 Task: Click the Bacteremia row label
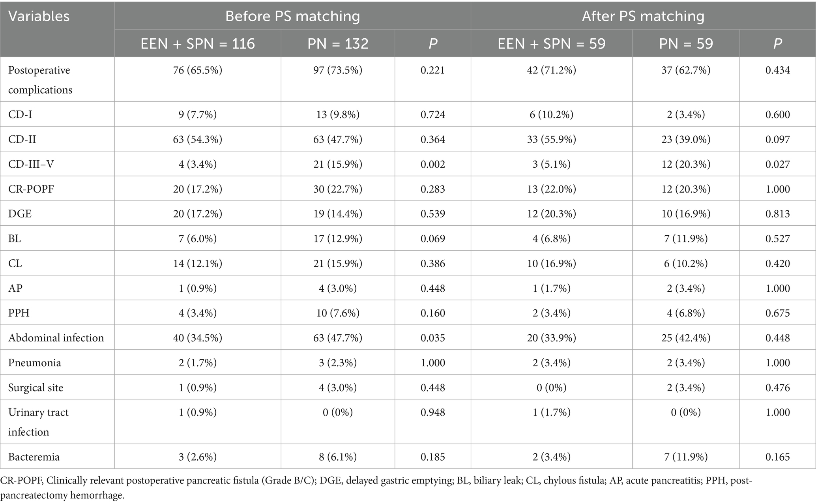(34, 457)
